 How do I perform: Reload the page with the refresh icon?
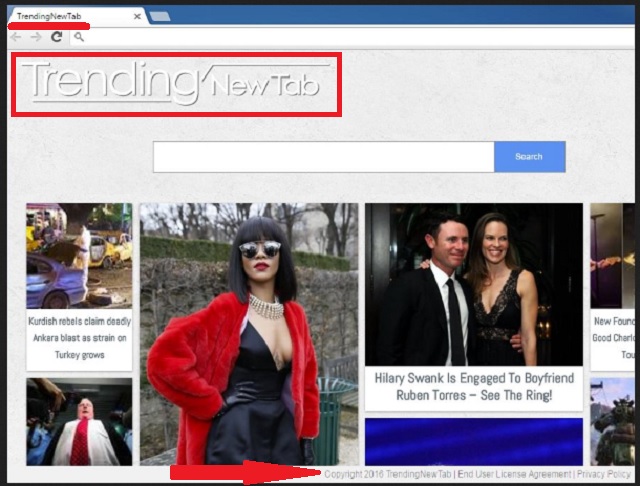[x=57, y=37]
